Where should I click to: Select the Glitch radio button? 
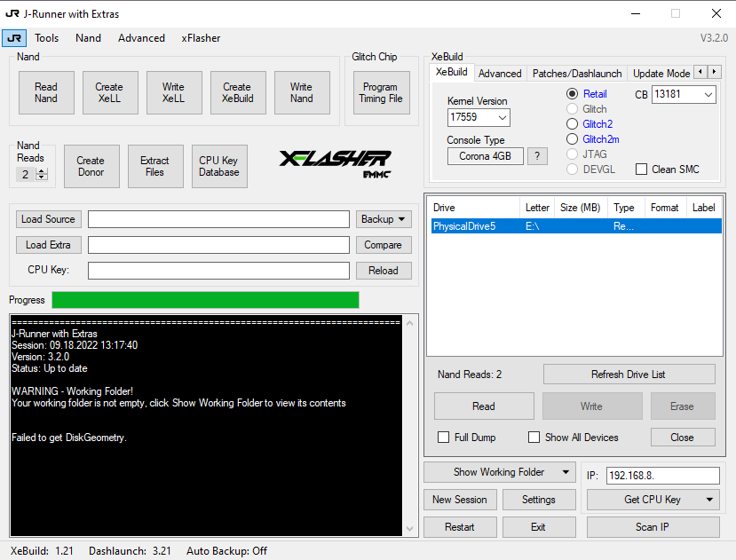click(572, 109)
